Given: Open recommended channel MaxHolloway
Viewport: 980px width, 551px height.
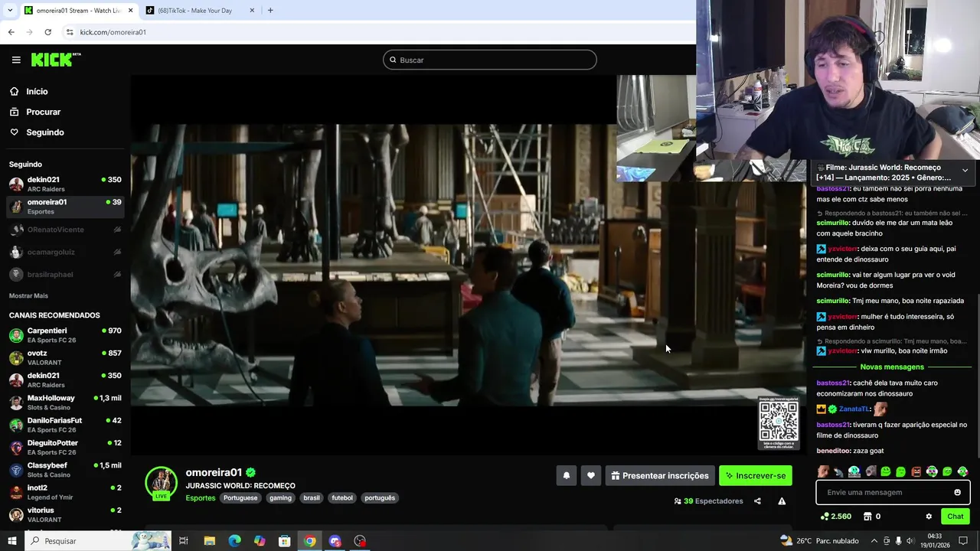Looking at the screenshot, I should click(x=65, y=403).
